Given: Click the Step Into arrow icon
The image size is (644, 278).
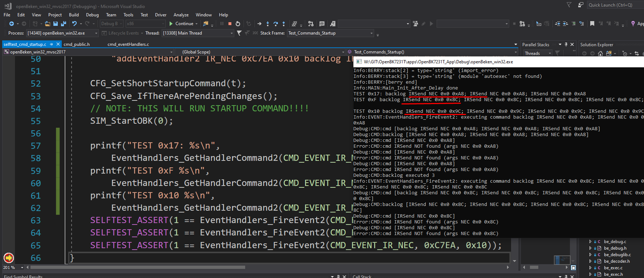Looking at the screenshot, I should point(268,24).
